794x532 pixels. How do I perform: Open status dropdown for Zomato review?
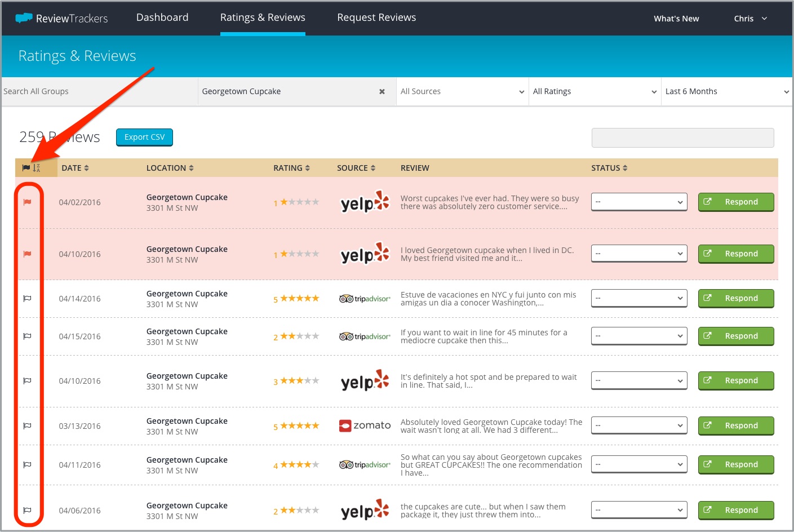[639, 425]
